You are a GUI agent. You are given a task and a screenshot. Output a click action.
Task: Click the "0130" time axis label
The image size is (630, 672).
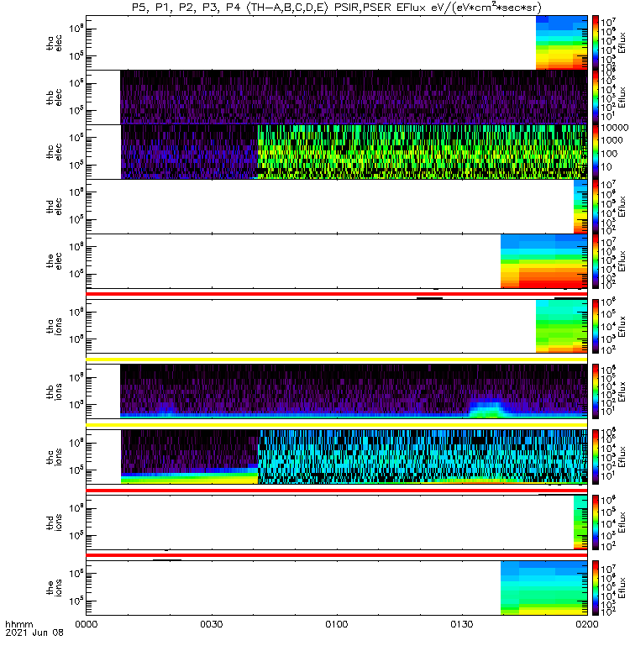(461, 624)
